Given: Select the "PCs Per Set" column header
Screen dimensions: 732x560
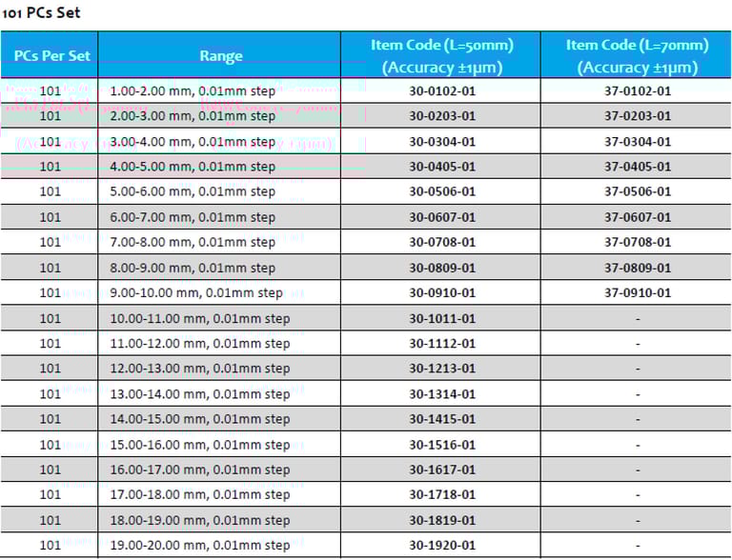Looking at the screenshot, I should point(51,55).
